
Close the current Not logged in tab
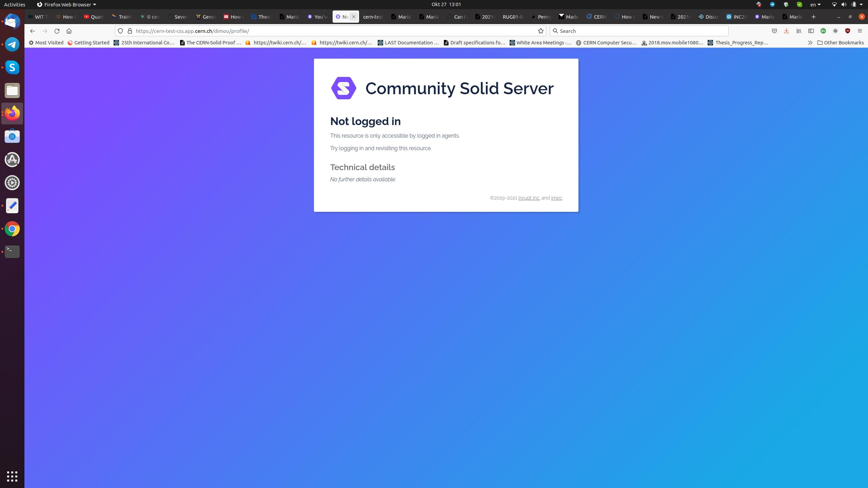click(x=353, y=17)
